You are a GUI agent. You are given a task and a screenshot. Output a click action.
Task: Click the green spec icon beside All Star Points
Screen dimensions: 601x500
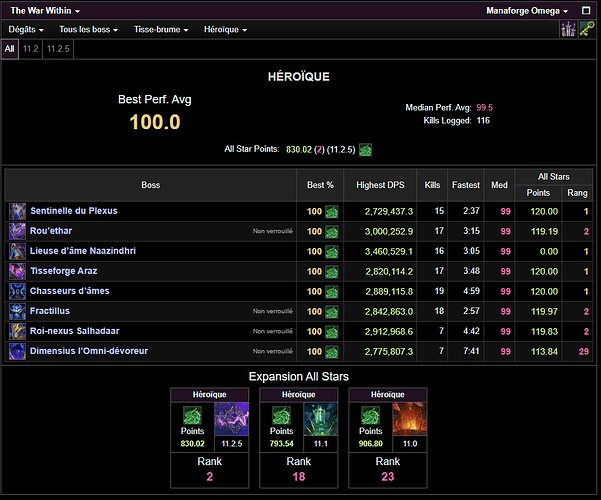[x=366, y=150]
